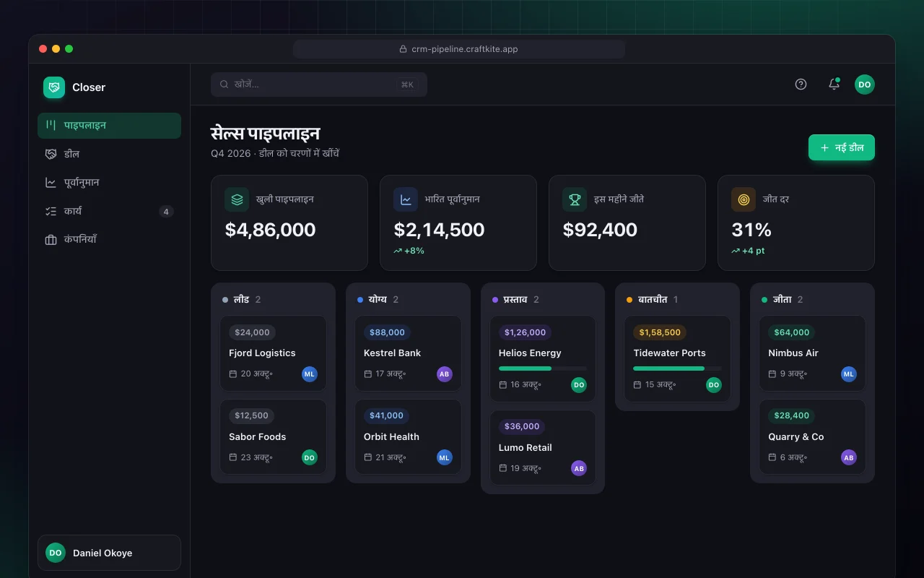Click the Helios Energy progress bar
This screenshot has height=578, width=924.
pos(543,368)
